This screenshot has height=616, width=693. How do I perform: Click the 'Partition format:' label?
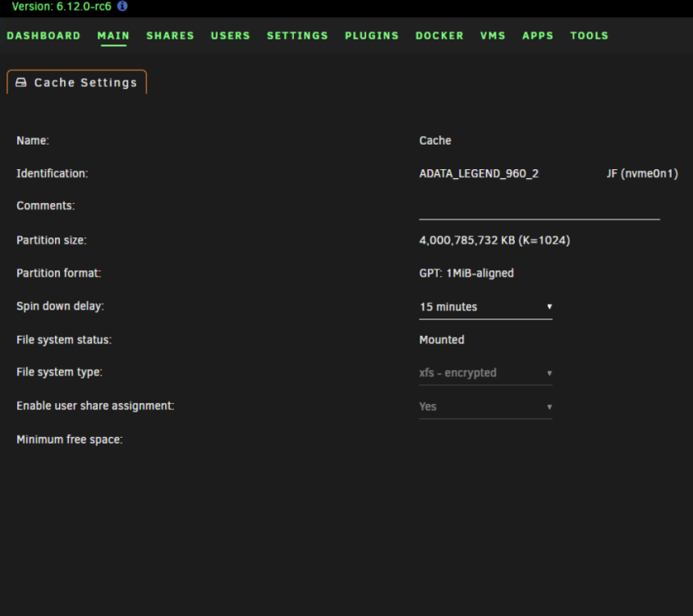(x=59, y=274)
